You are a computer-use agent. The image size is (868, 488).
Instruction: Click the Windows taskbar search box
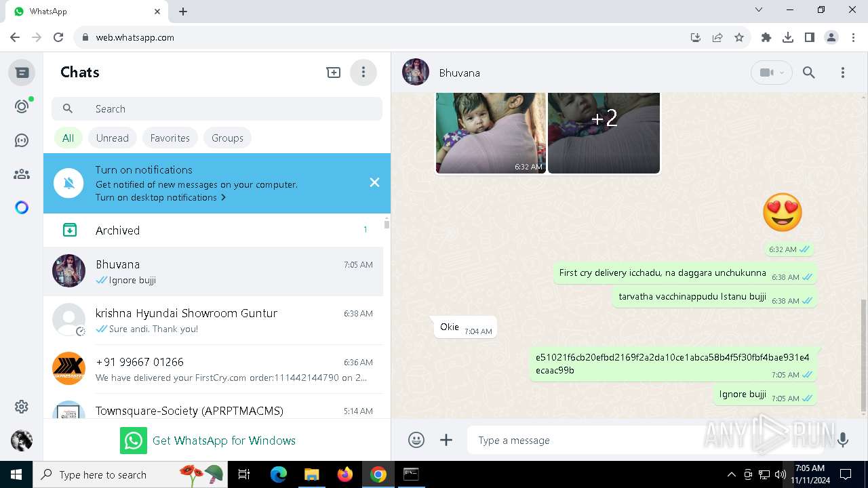[131, 474]
